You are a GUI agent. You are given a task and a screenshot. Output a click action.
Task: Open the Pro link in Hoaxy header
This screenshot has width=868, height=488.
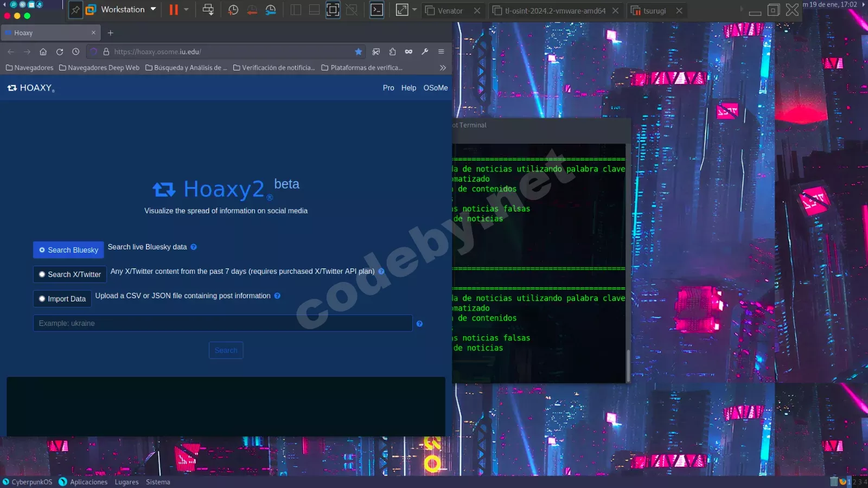point(388,88)
